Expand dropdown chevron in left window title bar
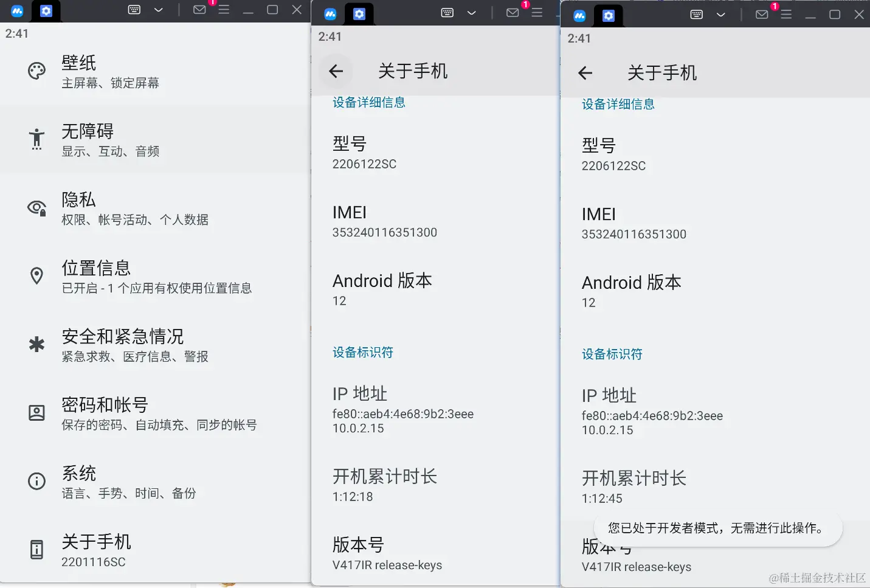The height and width of the screenshot is (588, 870). coord(159,10)
